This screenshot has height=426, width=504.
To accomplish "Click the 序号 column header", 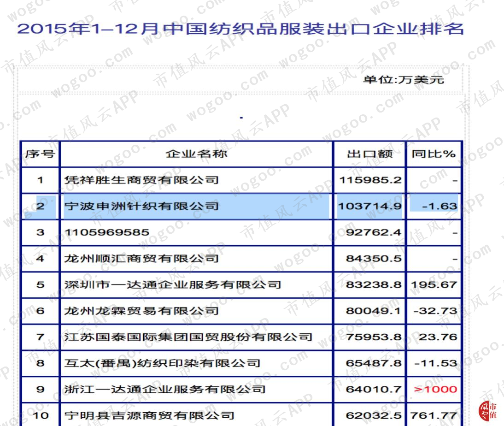I will [40, 154].
